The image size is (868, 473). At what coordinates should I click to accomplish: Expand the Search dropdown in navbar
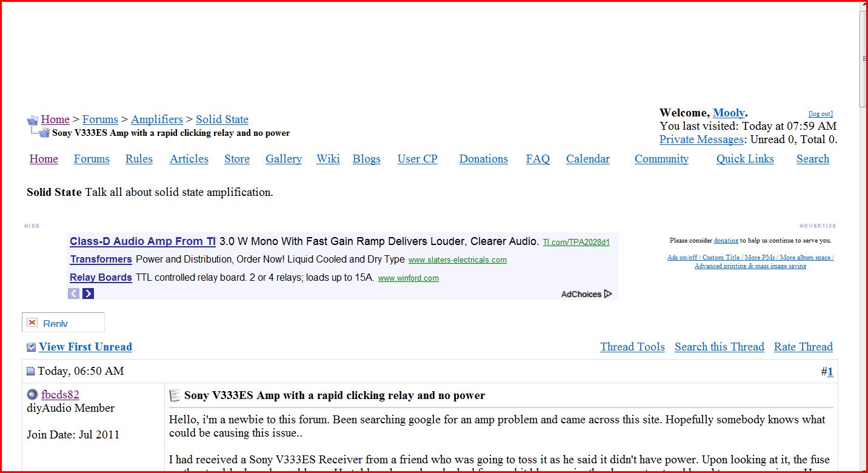pyautogui.click(x=813, y=159)
